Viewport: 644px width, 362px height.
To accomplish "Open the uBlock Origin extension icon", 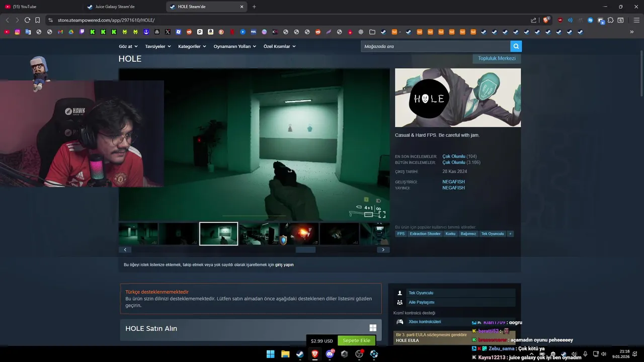I will point(560,20).
